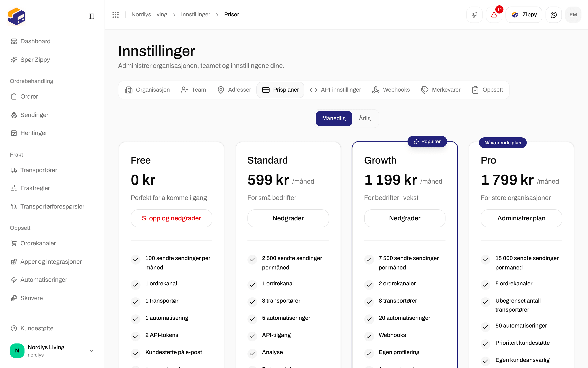
Task: Switch to Merkevarer tab
Action: click(441, 90)
